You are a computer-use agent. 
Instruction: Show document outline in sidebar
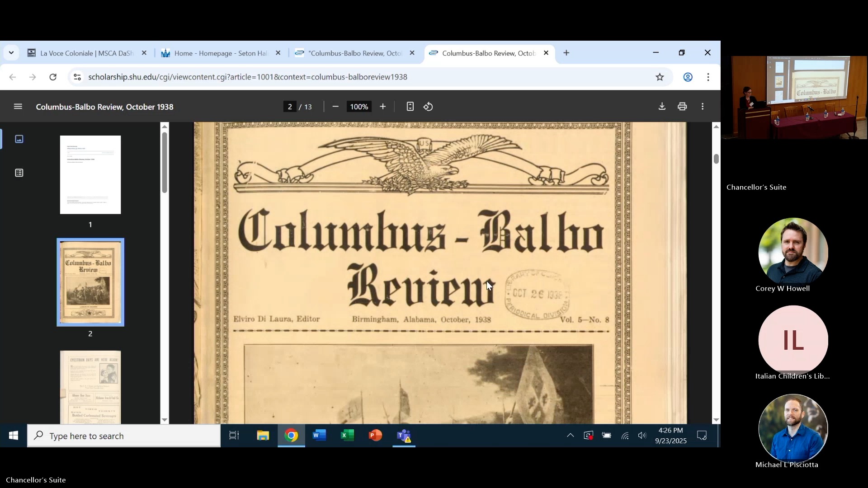[19, 173]
